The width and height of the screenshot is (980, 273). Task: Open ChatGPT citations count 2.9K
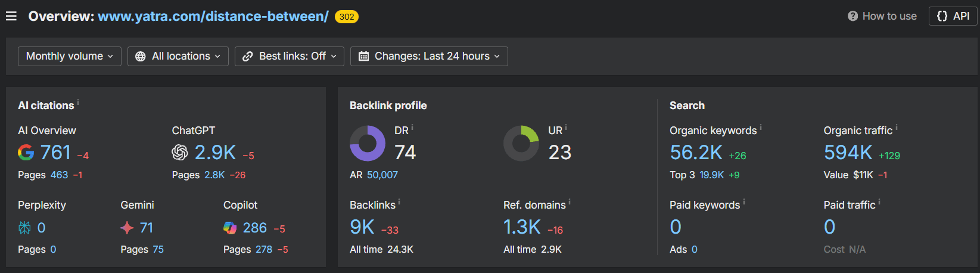coord(215,153)
